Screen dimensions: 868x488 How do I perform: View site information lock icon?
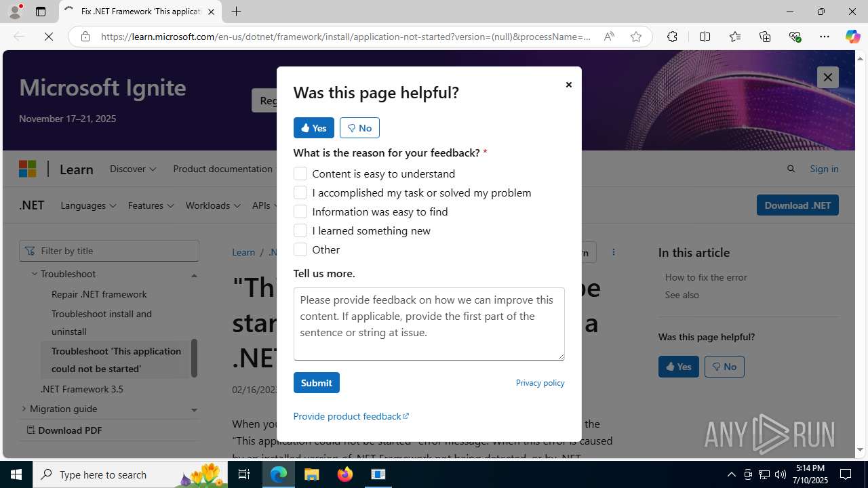[x=85, y=37]
